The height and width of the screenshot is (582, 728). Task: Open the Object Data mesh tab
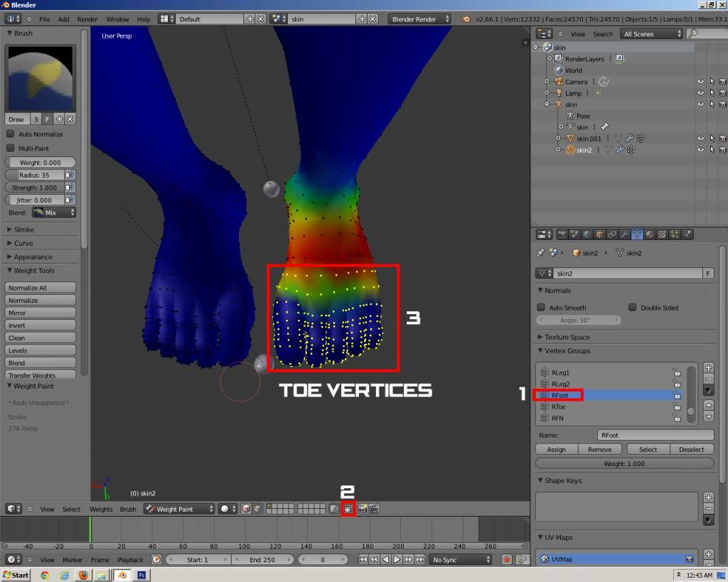637,235
